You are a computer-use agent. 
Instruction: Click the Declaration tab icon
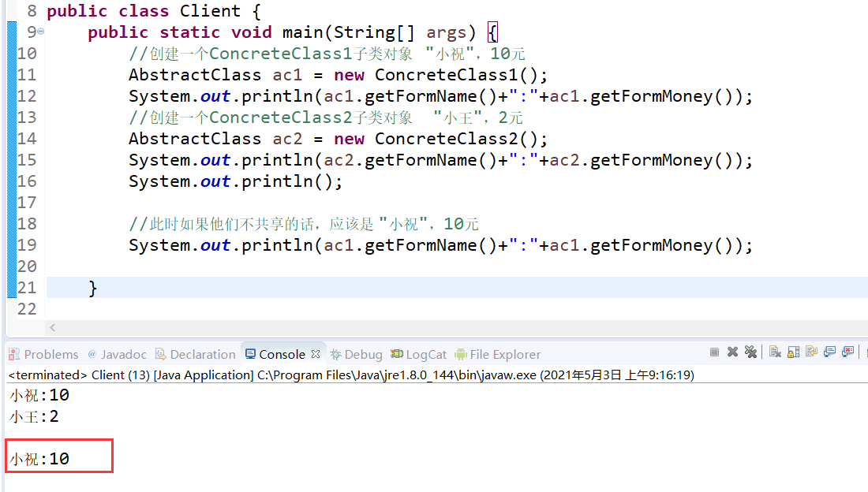pos(160,354)
